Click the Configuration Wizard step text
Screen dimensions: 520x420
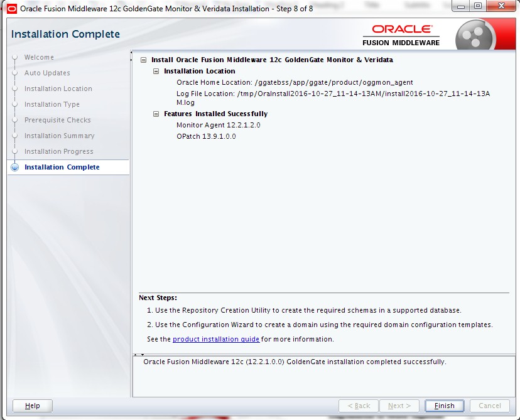coord(320,325)
